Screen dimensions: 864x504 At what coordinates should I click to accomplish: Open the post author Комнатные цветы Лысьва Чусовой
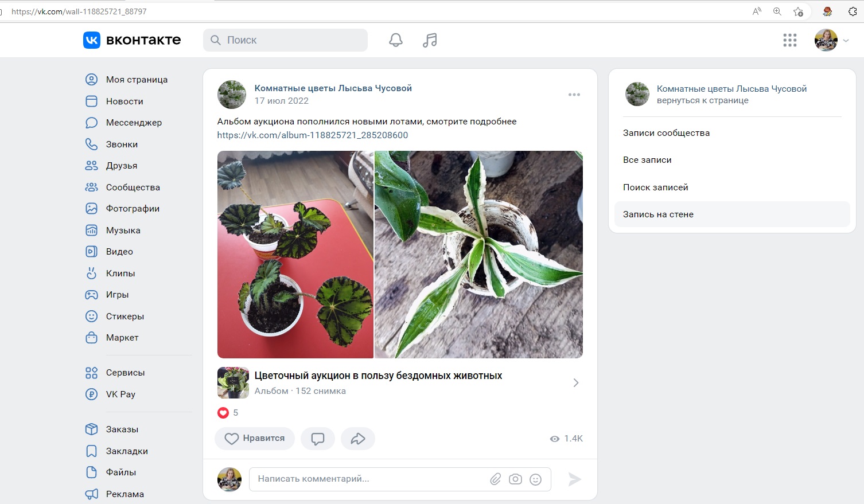pos(333,88)
